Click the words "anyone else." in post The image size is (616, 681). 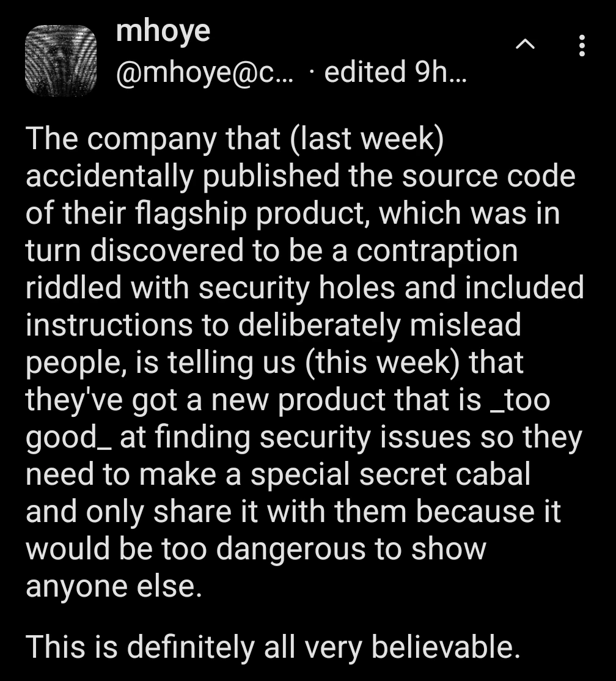113,586
